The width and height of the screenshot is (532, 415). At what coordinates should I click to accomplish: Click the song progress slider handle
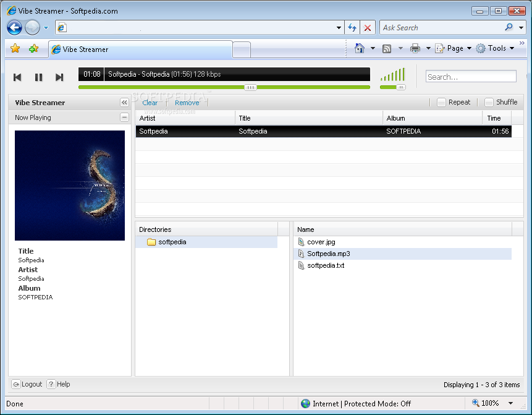[x=250, y=88]
